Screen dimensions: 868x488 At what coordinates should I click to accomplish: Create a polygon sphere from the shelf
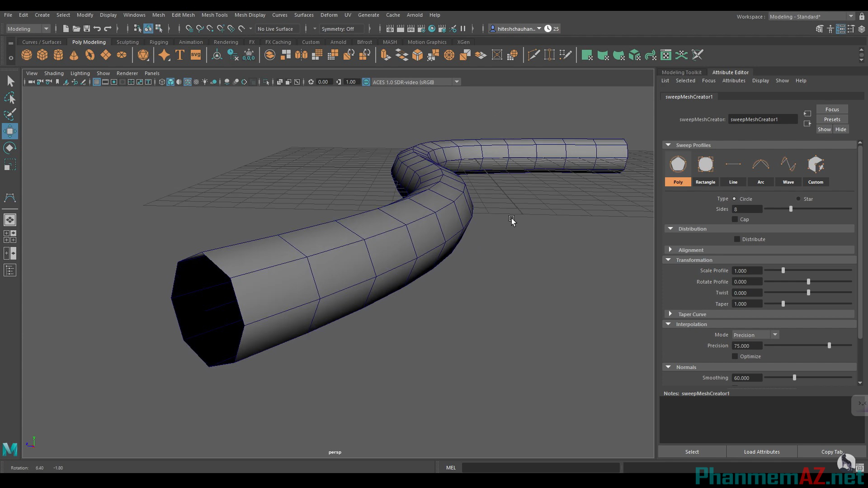point(26,55)
